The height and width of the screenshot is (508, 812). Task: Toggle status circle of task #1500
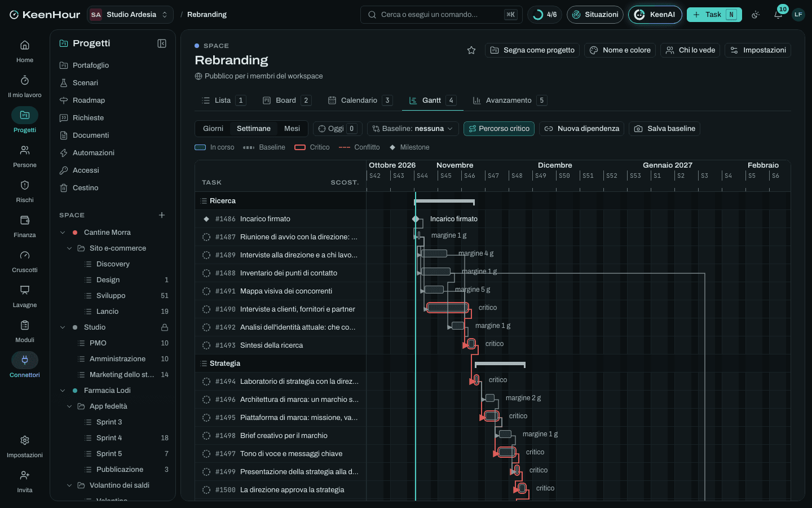click(x=206, y=490)
